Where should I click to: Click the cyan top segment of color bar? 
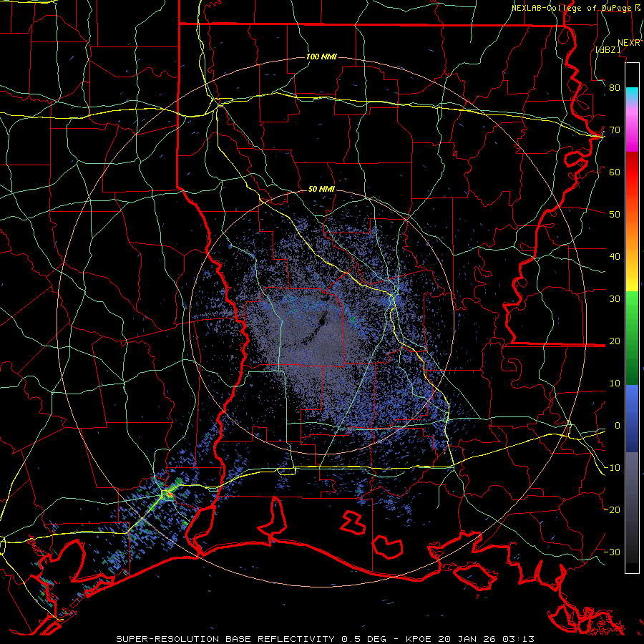pyautogui.click(x=632, y=94)
